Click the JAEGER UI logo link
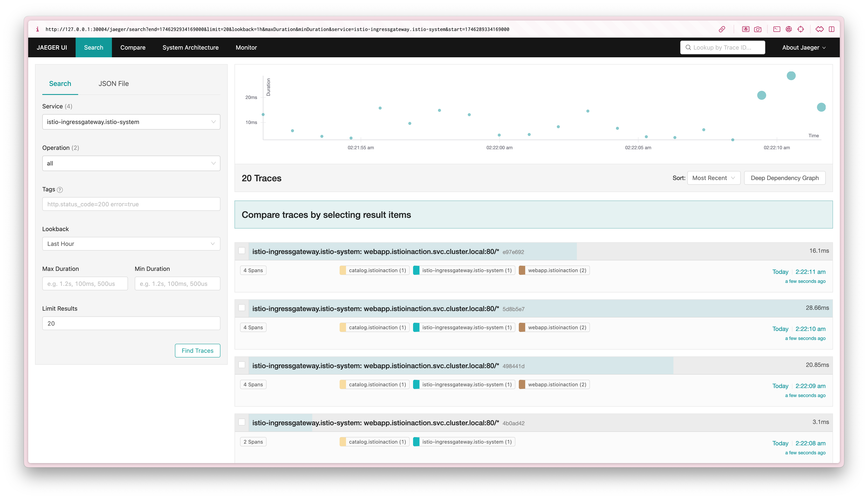The height and width of the screenshot is (499, 868). pos(52,47)
